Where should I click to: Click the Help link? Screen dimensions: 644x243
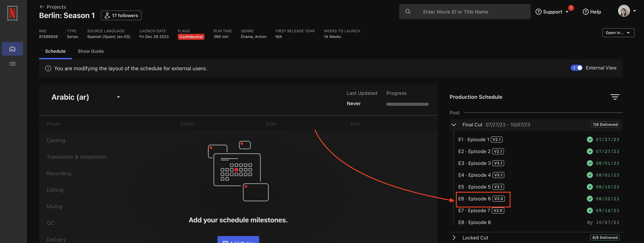pos(592,12)
